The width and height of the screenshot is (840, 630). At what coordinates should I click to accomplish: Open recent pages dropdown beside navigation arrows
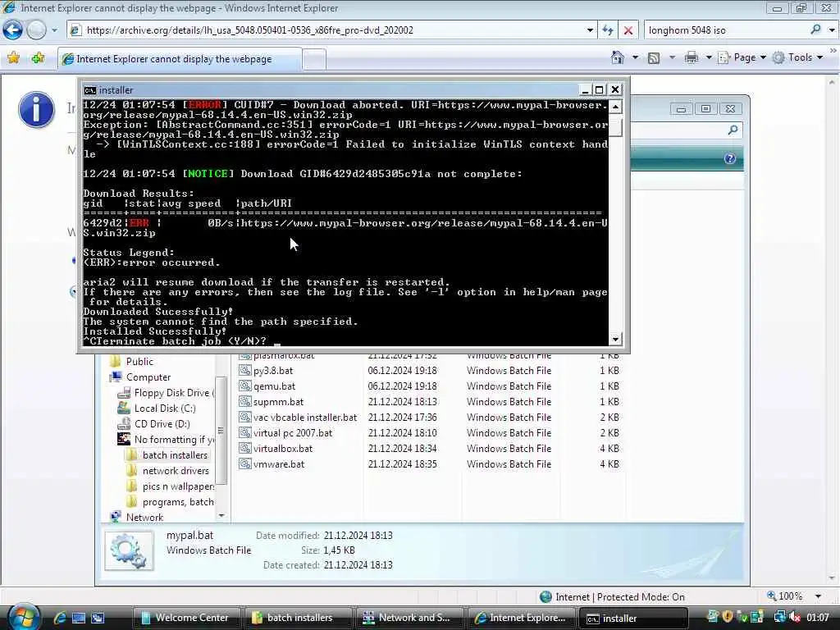tap(54, 30)
